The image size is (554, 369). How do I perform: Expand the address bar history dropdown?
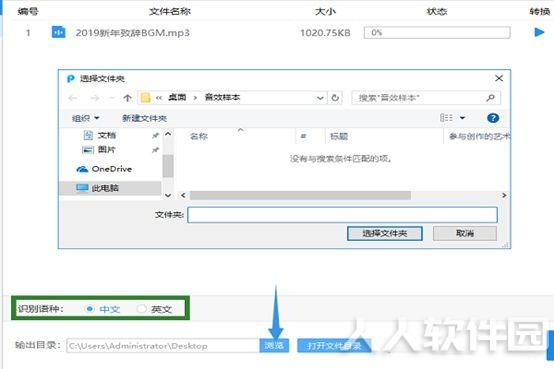pyautogui.click(x=320, y=98)
